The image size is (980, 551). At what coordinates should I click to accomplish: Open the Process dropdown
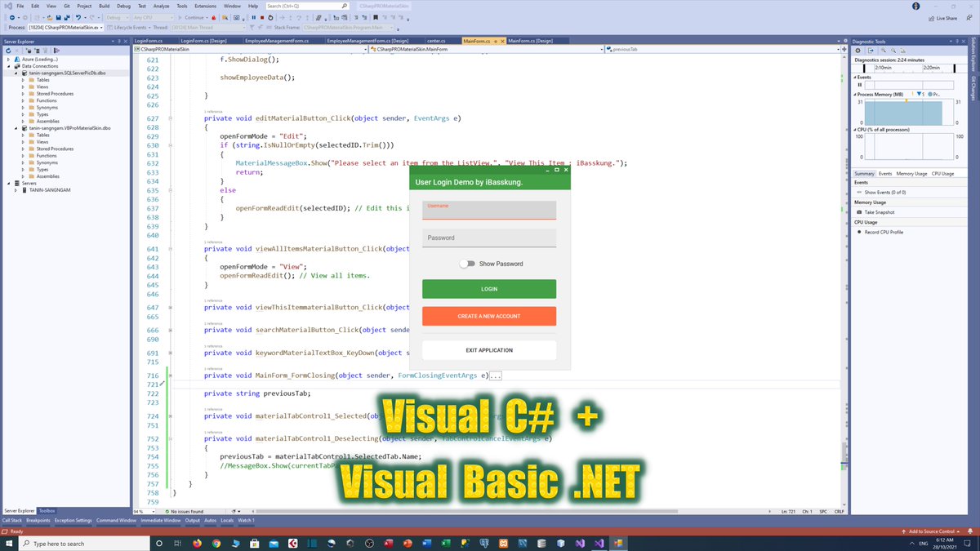pyautogui.click(x=65, y=27)
